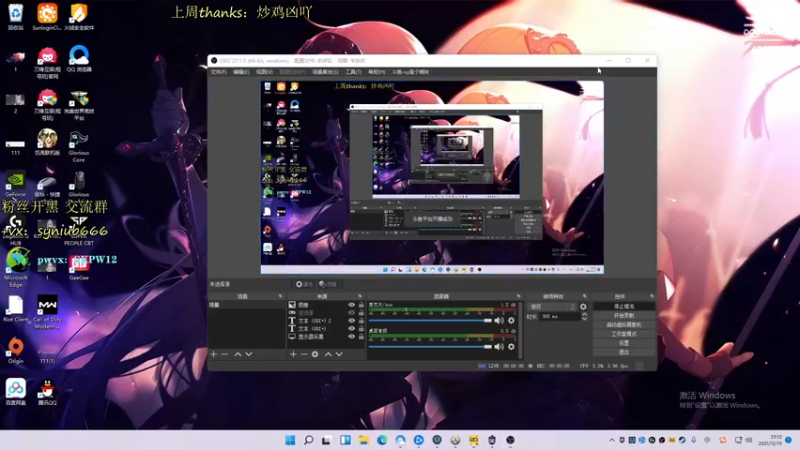Open the Riot Client desktop icon

pos(15,309)
